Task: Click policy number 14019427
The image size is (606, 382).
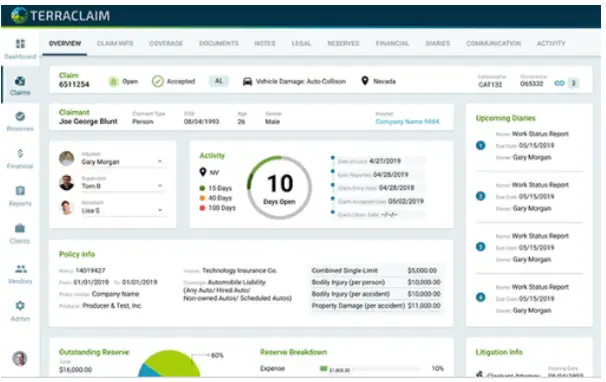Action: click(90, 271)
